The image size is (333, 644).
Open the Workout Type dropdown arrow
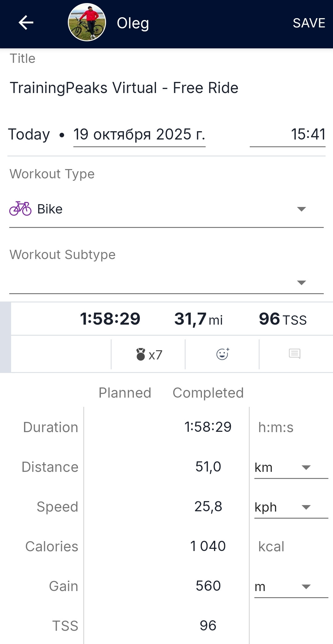pos(301,209)
